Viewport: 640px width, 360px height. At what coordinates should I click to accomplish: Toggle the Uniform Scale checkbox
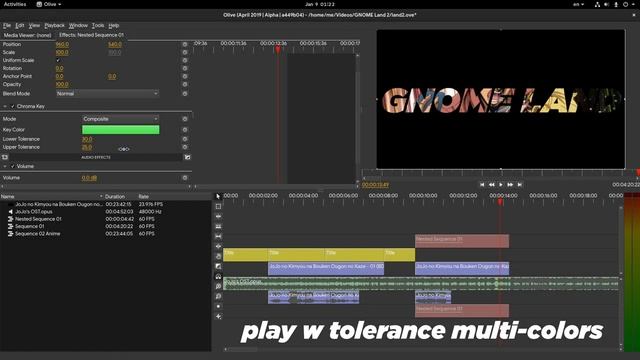point(58,60)
